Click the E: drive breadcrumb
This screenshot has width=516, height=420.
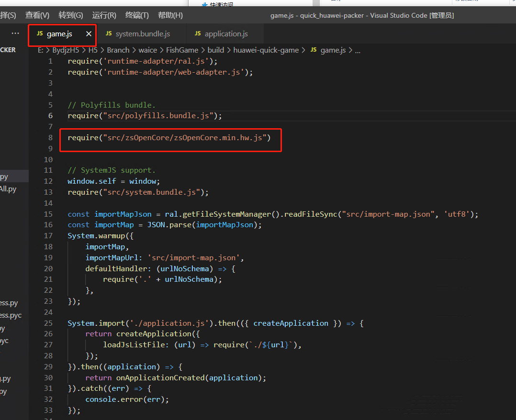pyautogui.click(x=41, y=50)
